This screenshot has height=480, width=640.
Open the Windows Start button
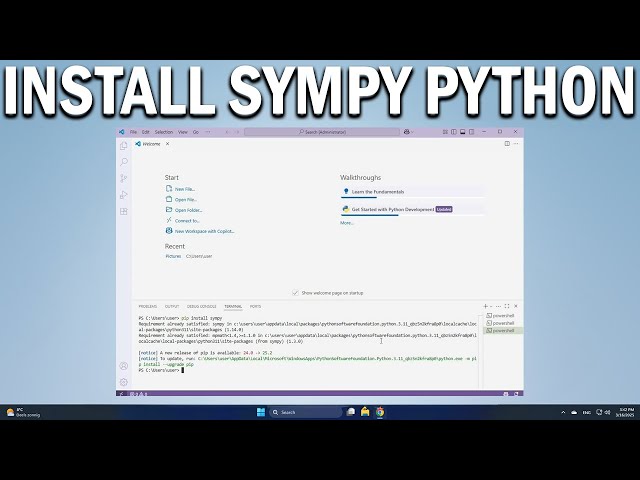[x=261, y=412]
